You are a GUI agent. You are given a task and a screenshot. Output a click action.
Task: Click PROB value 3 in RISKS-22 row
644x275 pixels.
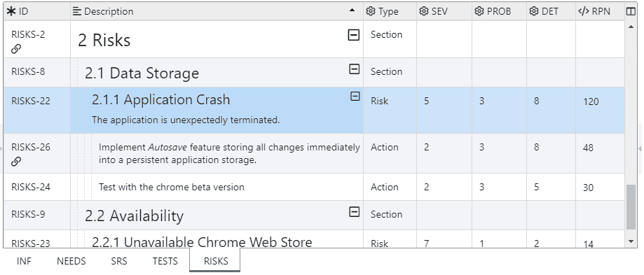pos(481,101)
